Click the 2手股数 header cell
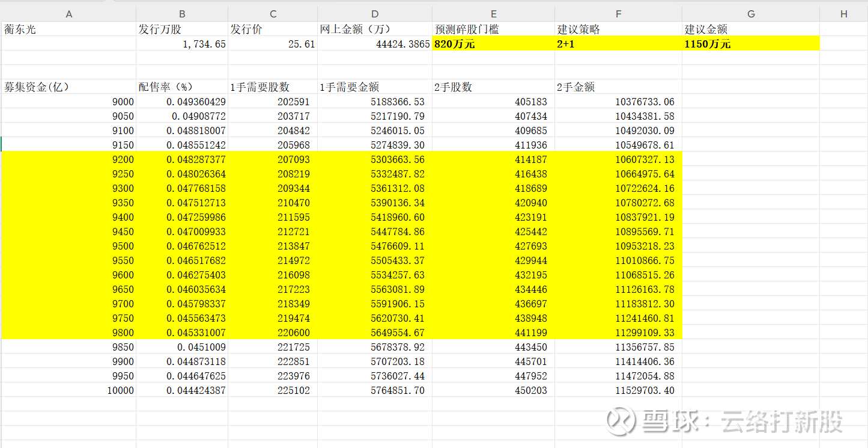 [493, 87]
